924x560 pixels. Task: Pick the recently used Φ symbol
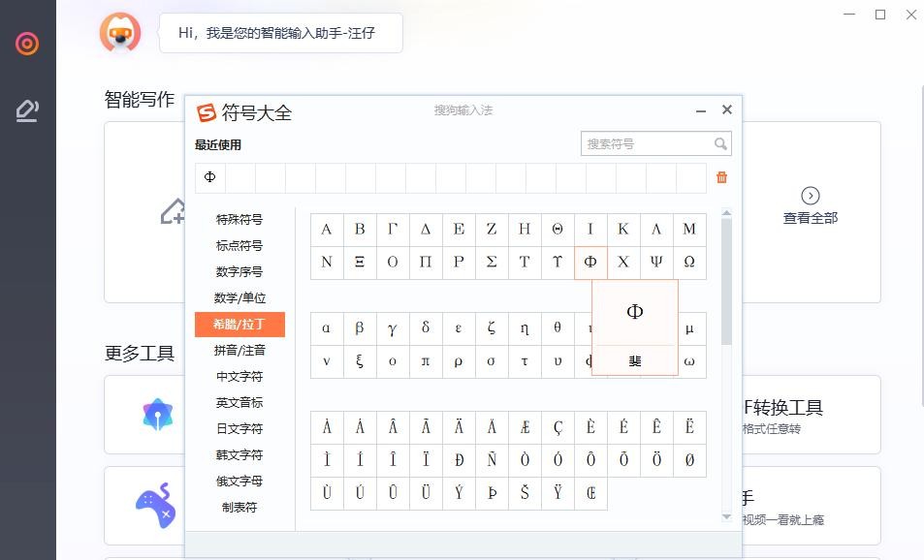(x=210, y=178)
